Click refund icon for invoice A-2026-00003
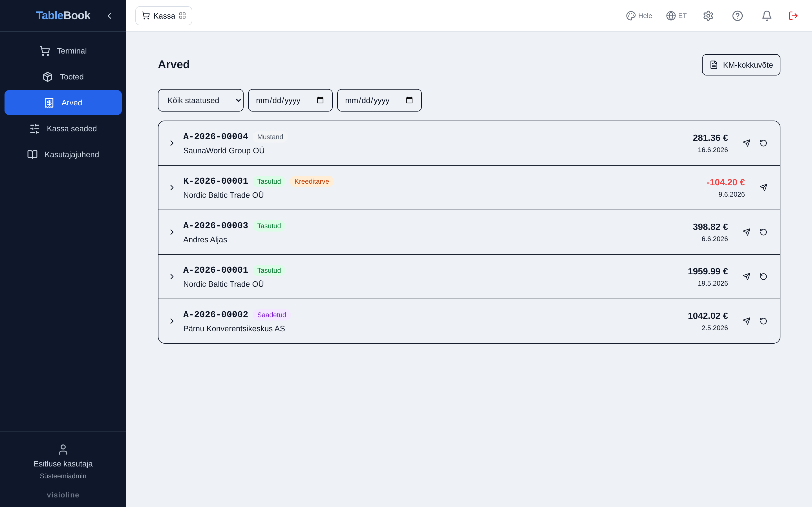This screenshot has height=507, width=812. pyautogui.click(x=763, y=232)
